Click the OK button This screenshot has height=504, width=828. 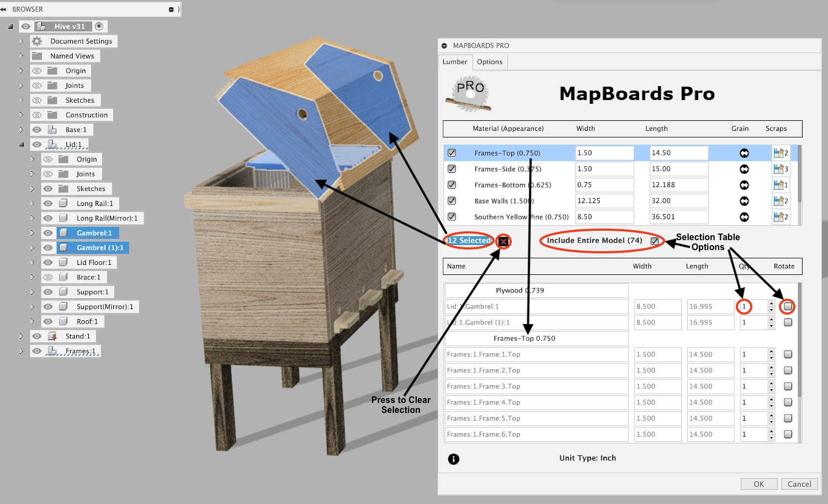click(759, 484)
